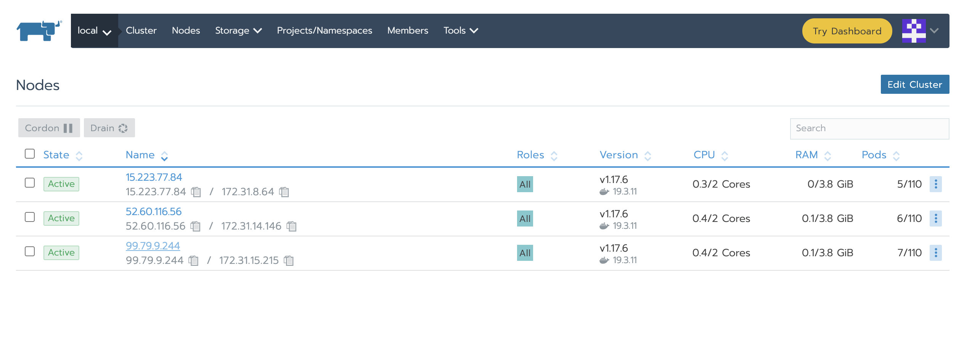Viewport: 980px width, 347px height.
Task: Go to the Cluster tab
Action: click(141, 31)
